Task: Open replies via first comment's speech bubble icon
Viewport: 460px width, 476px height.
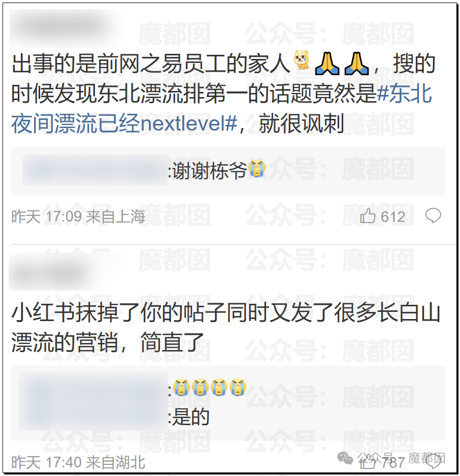Action: (433, 215)
